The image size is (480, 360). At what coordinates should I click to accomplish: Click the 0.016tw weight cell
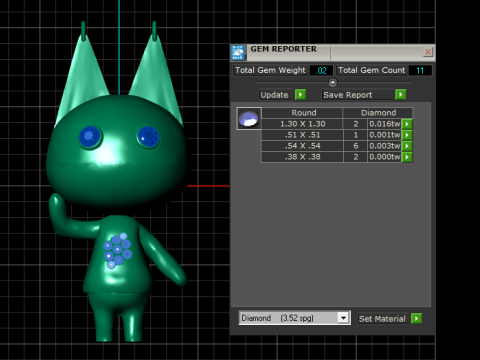(x=384, y=124)
